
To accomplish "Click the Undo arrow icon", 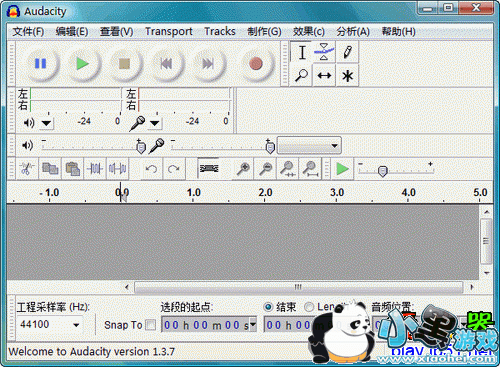I will pos(151,169).
